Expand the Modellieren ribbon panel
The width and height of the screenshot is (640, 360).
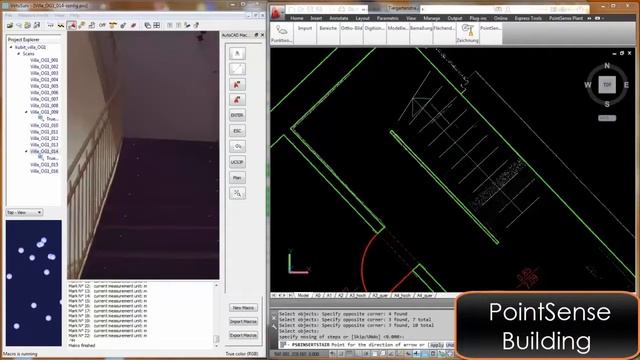(x=398, y=33)
